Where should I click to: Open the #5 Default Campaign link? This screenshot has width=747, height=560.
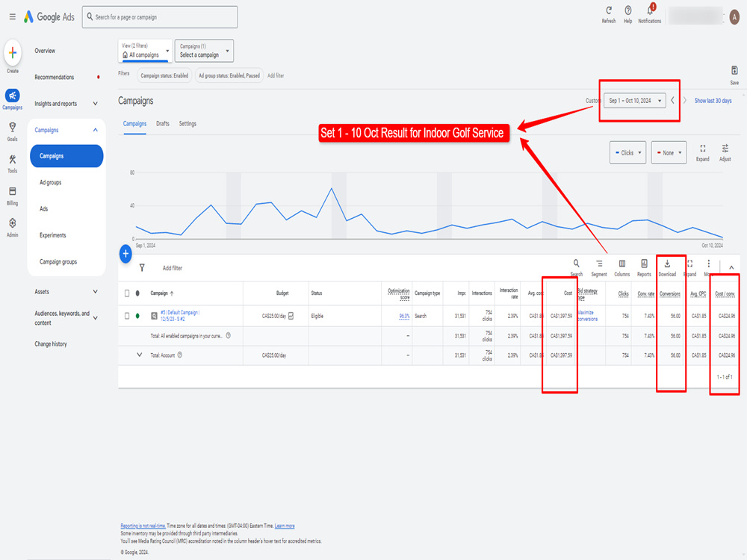pyautogui.click(x=180, y=316)
